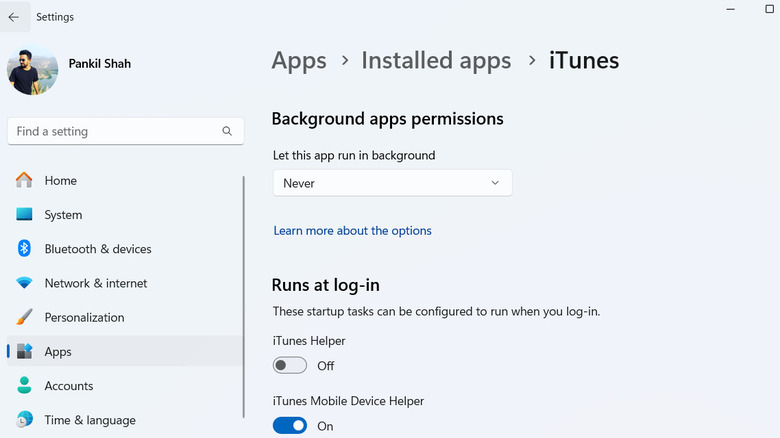Image resolution: width=780 pixels, height=438 pixels.
Task: Open Pankil Shah profile picture
Action: 32,69
